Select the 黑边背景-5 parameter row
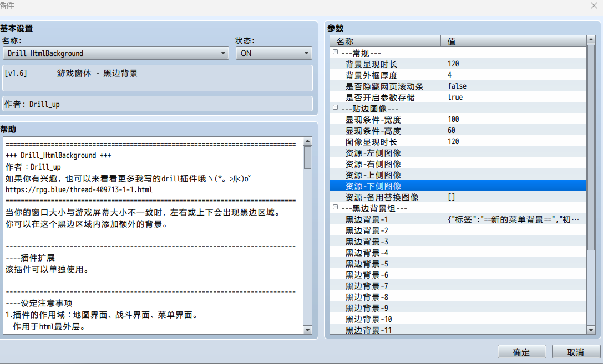The image size is (603, 364). tap(458, 264)
